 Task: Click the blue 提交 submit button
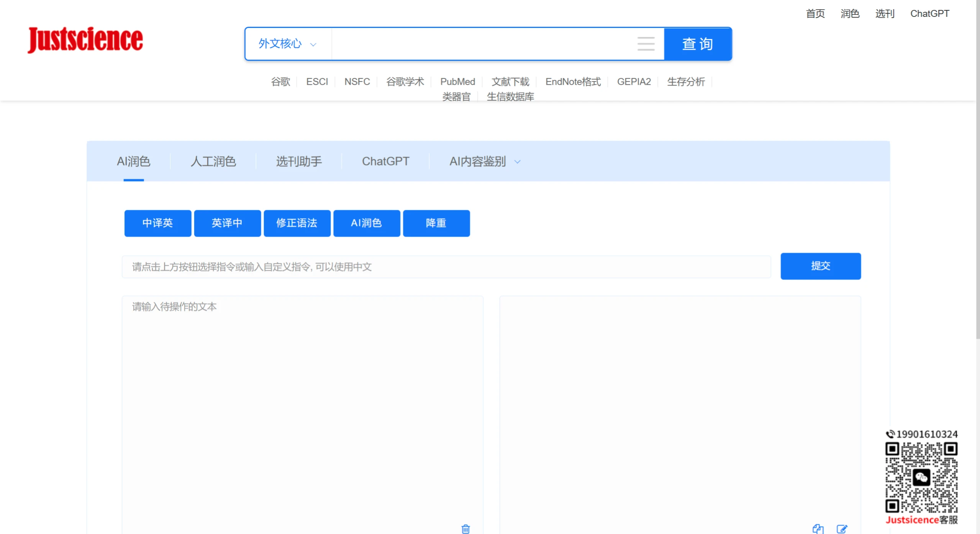(821, 266)
